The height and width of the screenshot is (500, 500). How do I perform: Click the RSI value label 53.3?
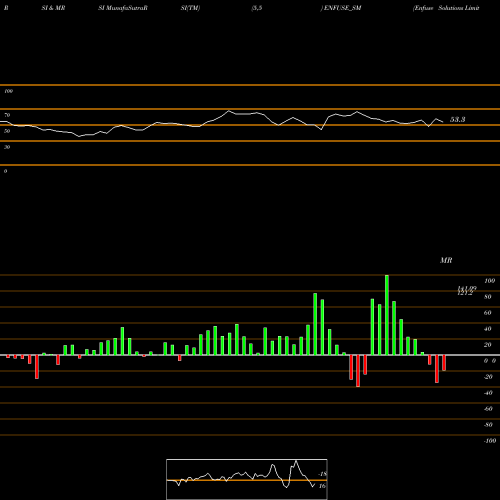pos(457,120)
